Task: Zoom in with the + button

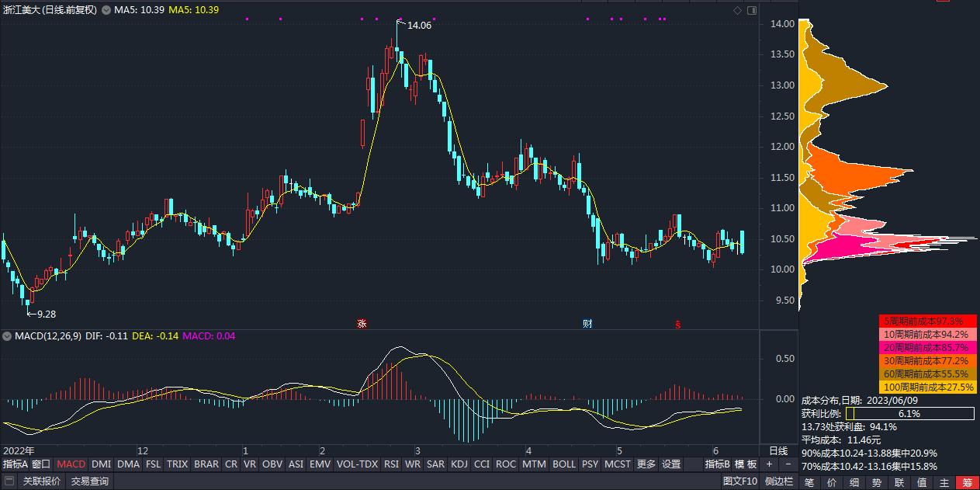Action: 769,464
